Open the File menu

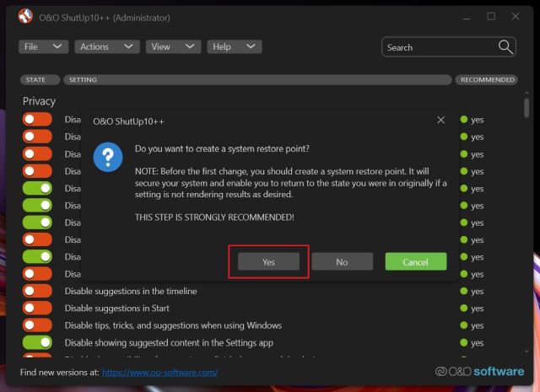click(43, 46)
